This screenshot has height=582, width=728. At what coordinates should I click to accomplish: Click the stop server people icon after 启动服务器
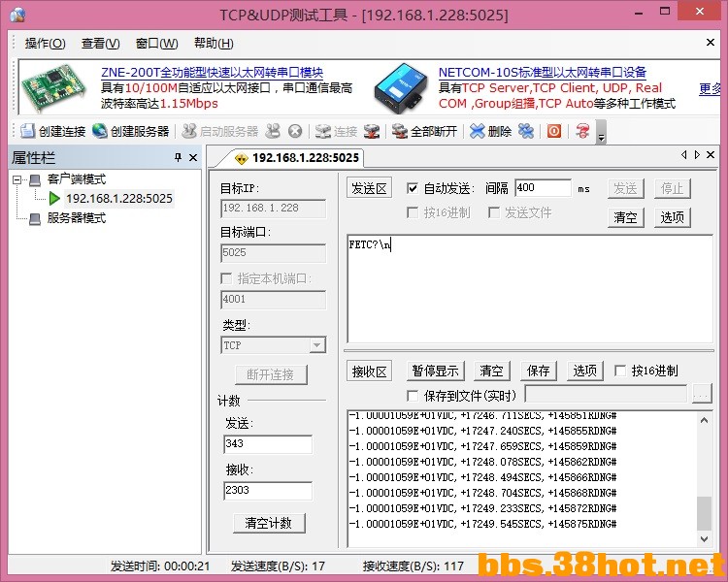(x=273, y=131)
